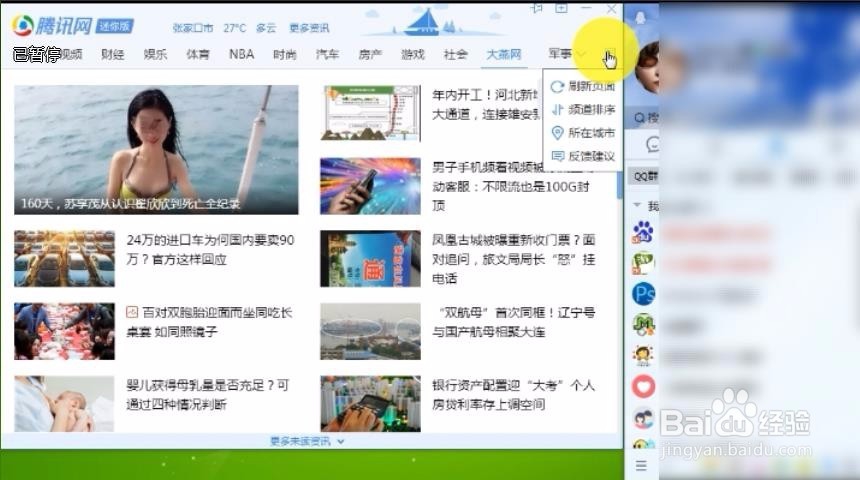Open the QQ main menu hamburger icon
Screen dimensions: 860x480
click(641, 466)
